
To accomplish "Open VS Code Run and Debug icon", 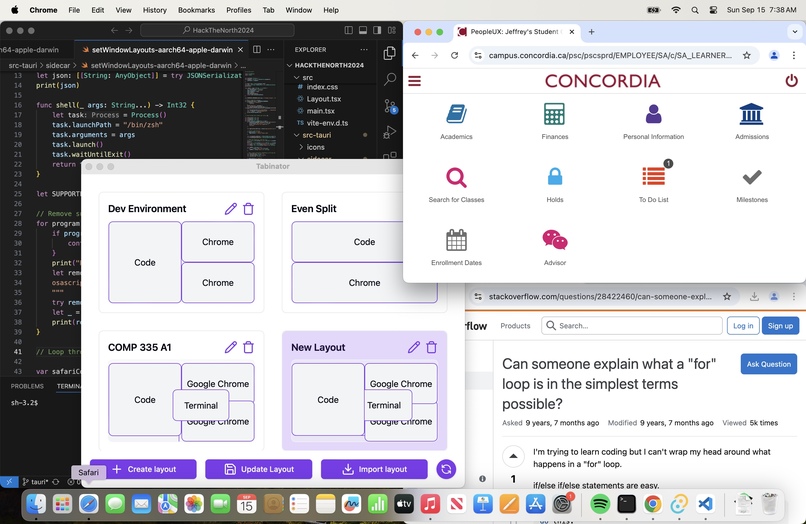I will click(390, 133).
